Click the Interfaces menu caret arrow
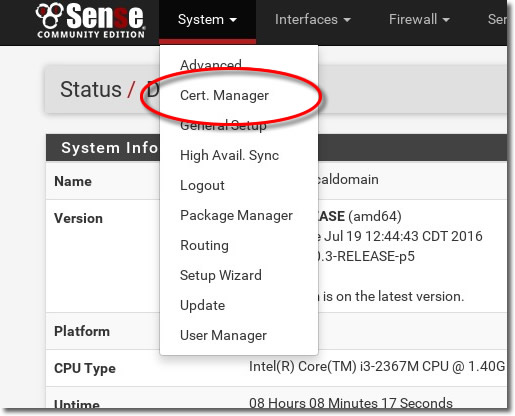This screenshot has width=515, height=416. pyautogui.click(x=347, y=20)
